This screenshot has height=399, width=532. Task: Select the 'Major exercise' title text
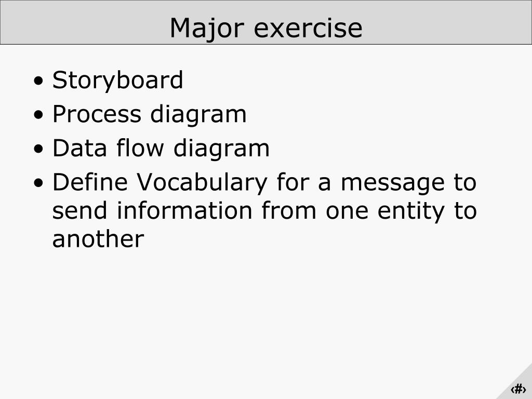coord(266,28)
